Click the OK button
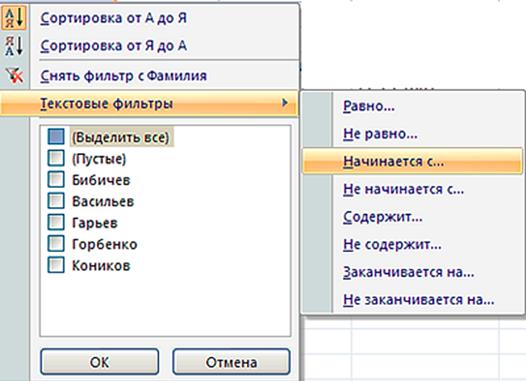 coord(99,362)
